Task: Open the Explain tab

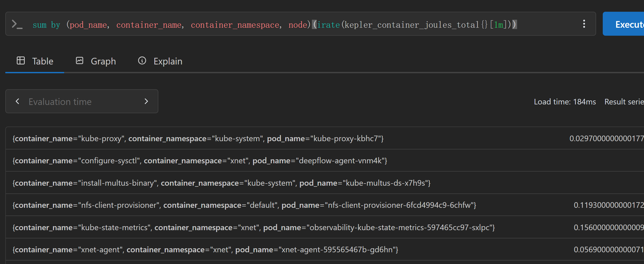Action: click(x=160, y=61)
